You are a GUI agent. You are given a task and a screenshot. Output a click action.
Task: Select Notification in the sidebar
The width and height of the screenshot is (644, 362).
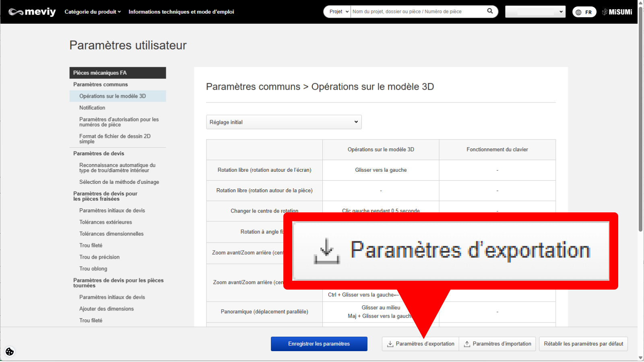[92, 108]
